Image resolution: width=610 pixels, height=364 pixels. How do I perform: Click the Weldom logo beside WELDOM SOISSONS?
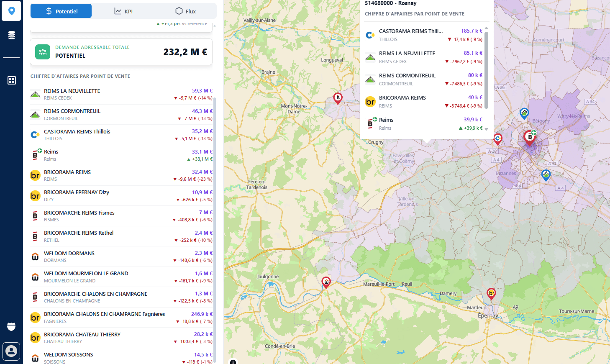pyautogui.click(x=35, y=358)
